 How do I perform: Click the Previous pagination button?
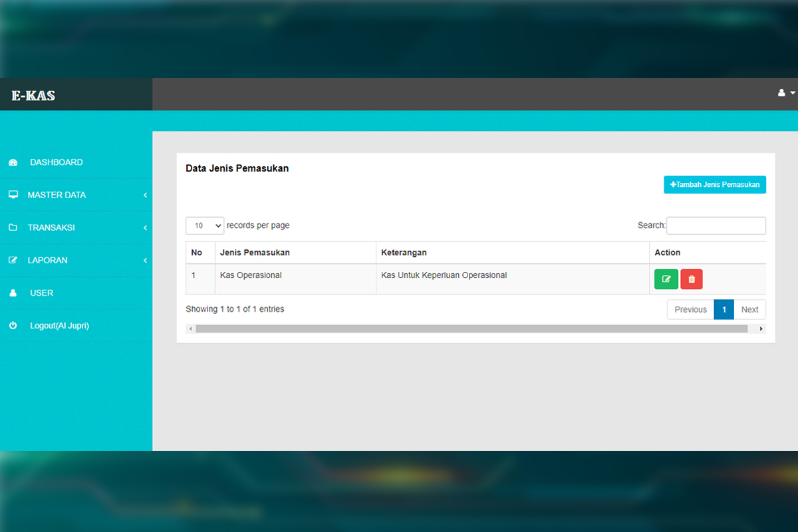690,310
